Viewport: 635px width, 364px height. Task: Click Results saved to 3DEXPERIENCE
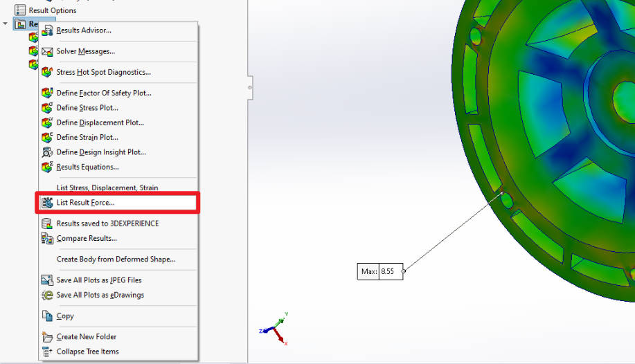[107, 224]
